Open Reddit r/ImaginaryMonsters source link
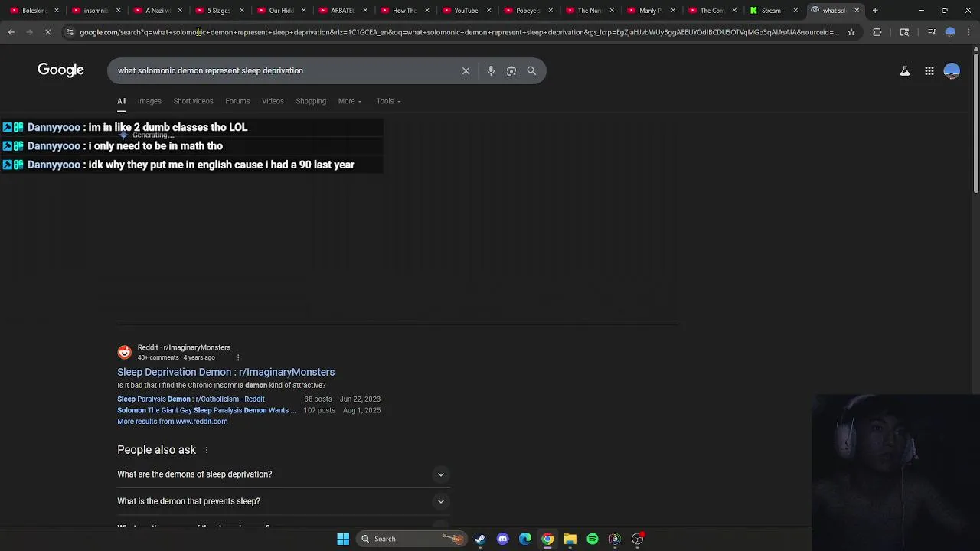The height and width of the screenshot is (551, 980). [184, 347]
